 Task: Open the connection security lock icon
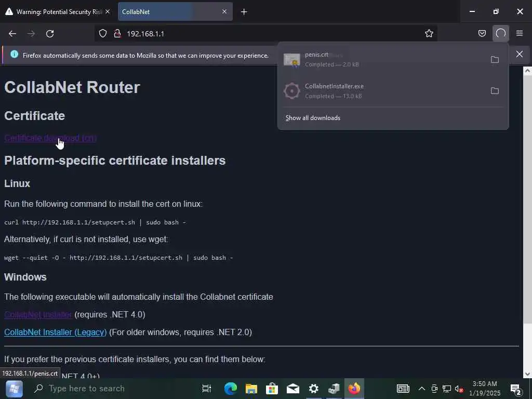(117, 34)
